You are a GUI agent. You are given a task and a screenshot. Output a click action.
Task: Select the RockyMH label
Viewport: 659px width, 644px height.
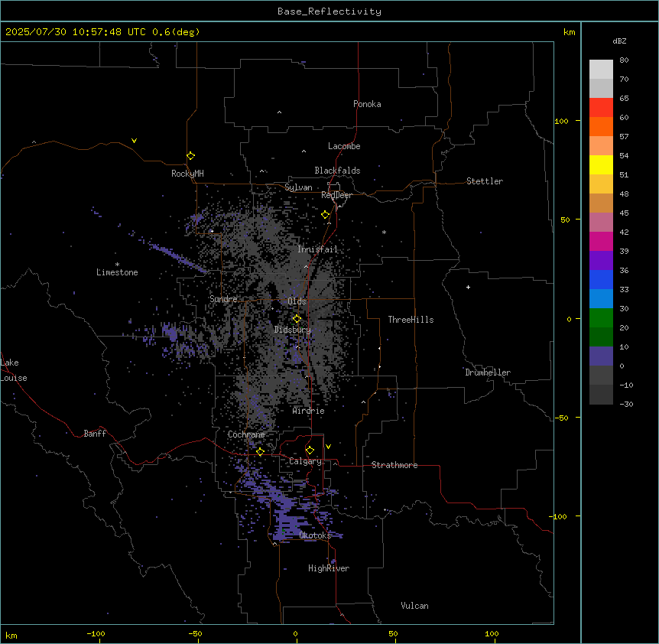click(187, 174)
